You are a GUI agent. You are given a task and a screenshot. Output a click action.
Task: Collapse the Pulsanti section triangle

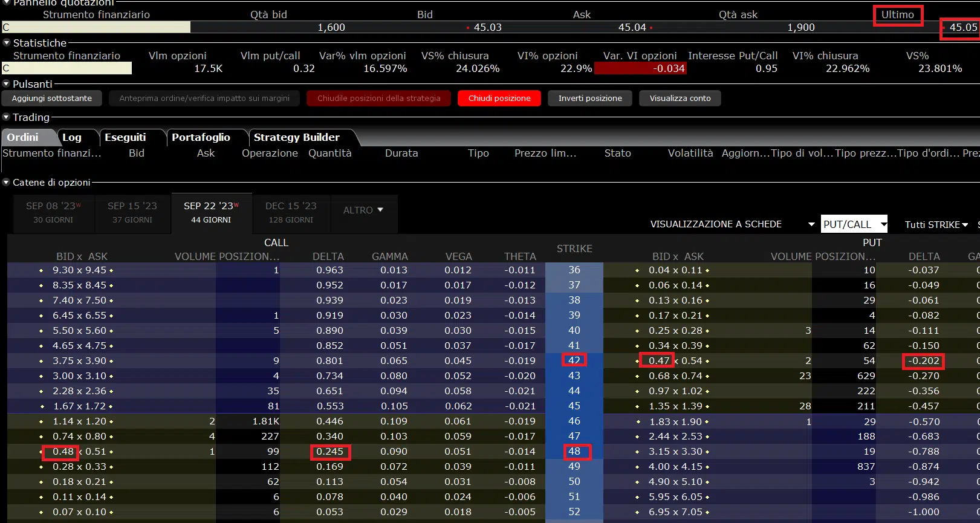7,84
